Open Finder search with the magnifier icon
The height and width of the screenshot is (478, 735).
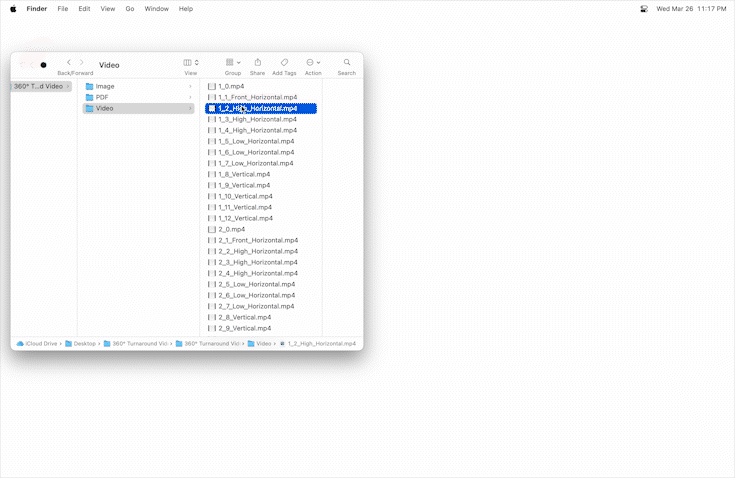point(347,62)
